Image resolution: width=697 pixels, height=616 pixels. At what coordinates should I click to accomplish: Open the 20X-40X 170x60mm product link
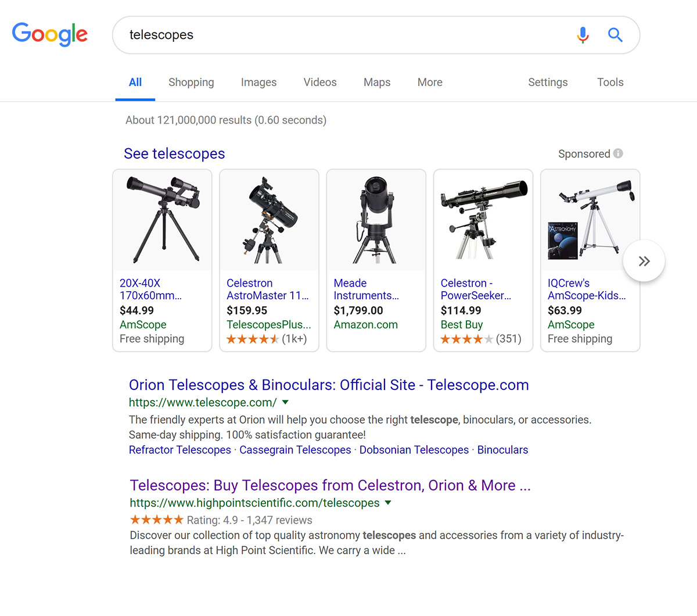(x=150, y=289)
